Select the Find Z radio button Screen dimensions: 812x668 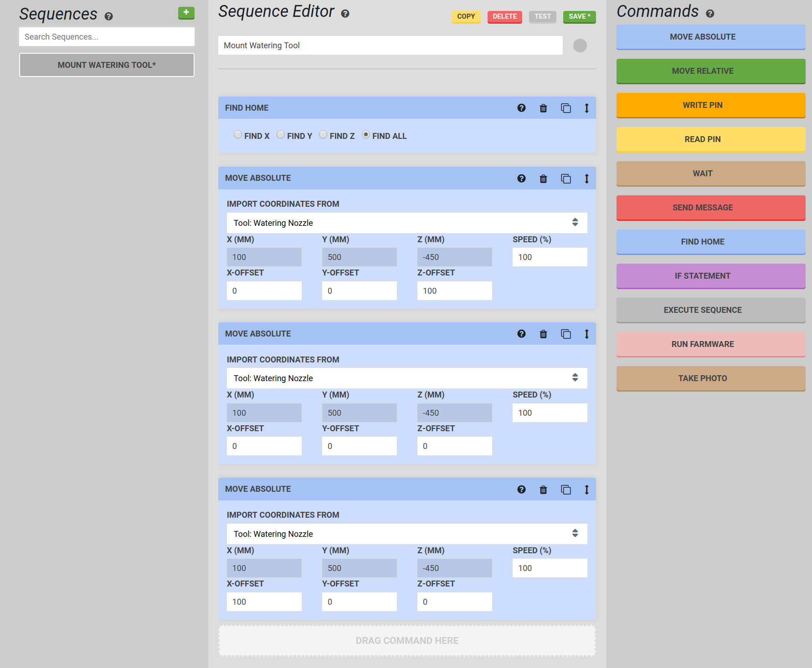point(323,135)
